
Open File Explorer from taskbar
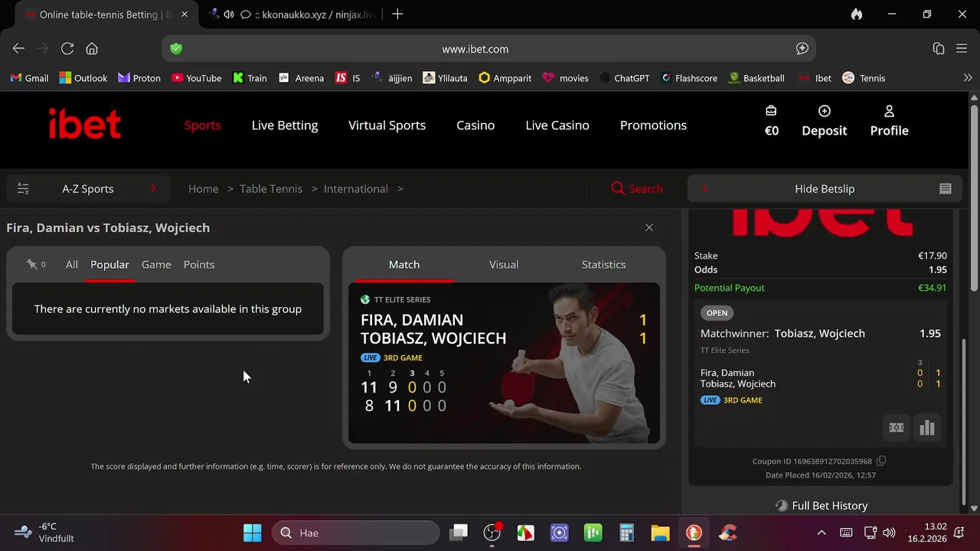coord(660,533)
